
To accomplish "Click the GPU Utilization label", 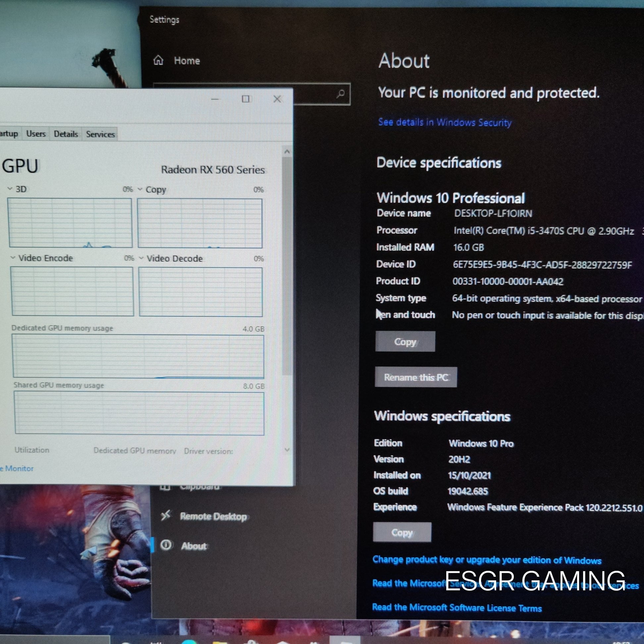I will [32, 450].
